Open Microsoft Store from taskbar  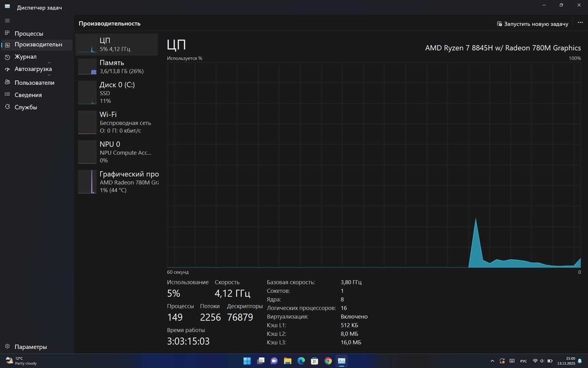click(315, 361)
